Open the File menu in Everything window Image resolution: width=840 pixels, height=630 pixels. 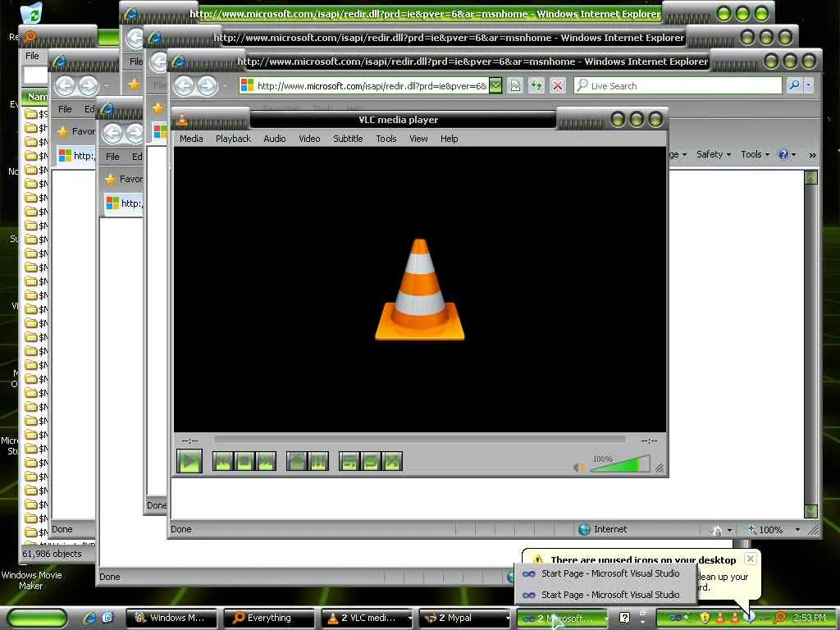32,56
